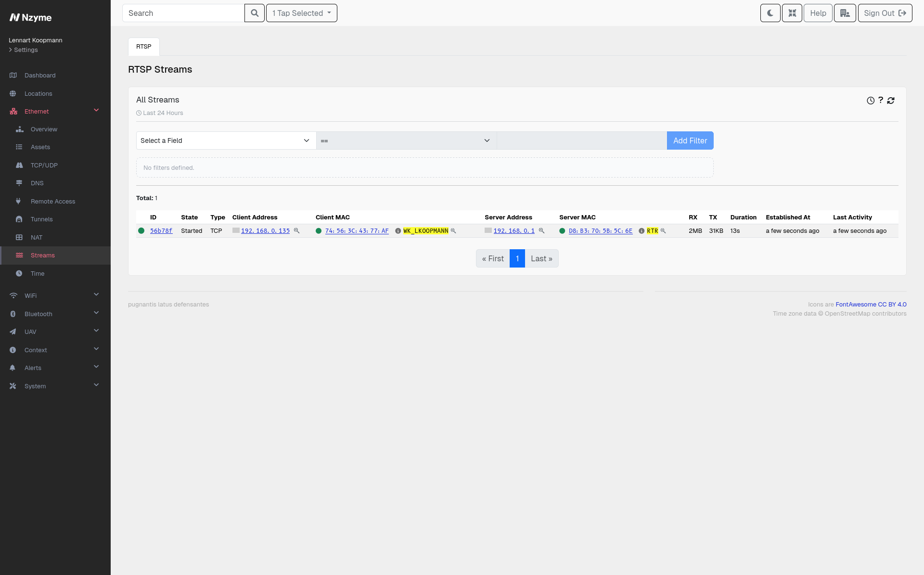Click the question mark help icon
Image resolution: width=924 pixels, height=575 pixels.
pyautogui.click(x=881, y=100)
